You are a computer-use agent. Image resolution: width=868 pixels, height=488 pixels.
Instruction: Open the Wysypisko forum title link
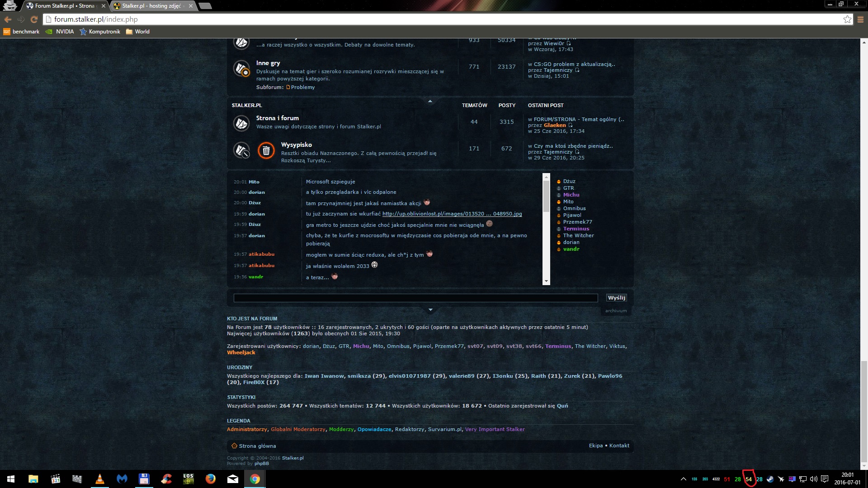click(297, 145)
